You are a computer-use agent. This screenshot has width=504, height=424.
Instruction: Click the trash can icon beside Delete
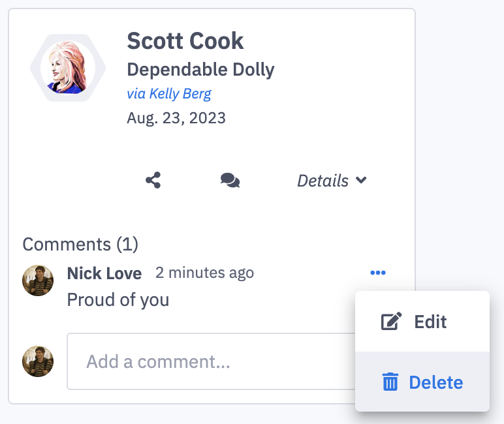pos(390,382)
